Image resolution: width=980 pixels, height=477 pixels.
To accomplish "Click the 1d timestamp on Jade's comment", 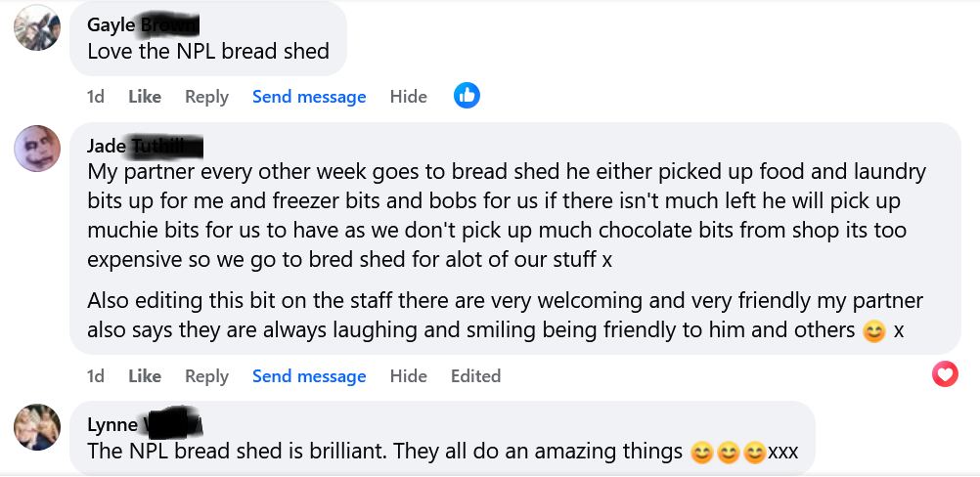I will pos(96,376).
